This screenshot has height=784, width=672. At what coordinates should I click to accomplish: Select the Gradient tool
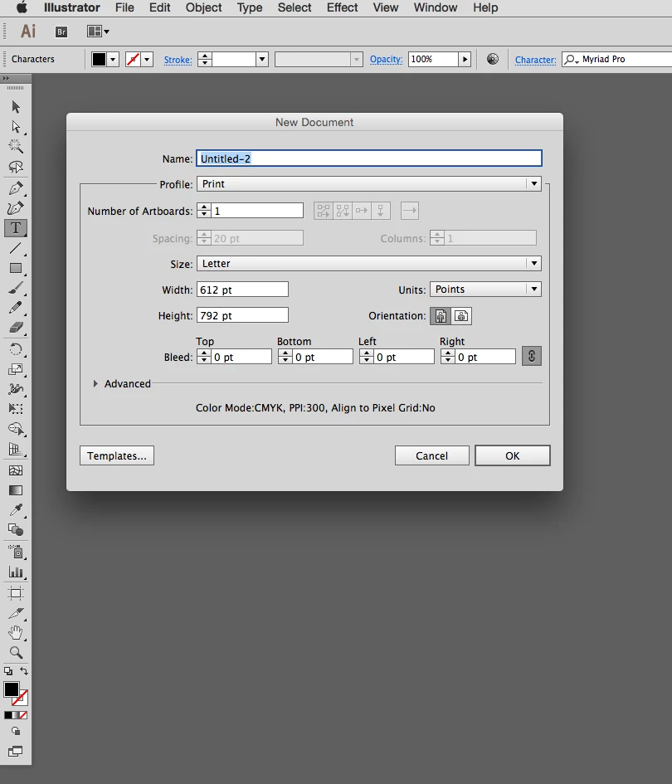click(x=16, y=490)
